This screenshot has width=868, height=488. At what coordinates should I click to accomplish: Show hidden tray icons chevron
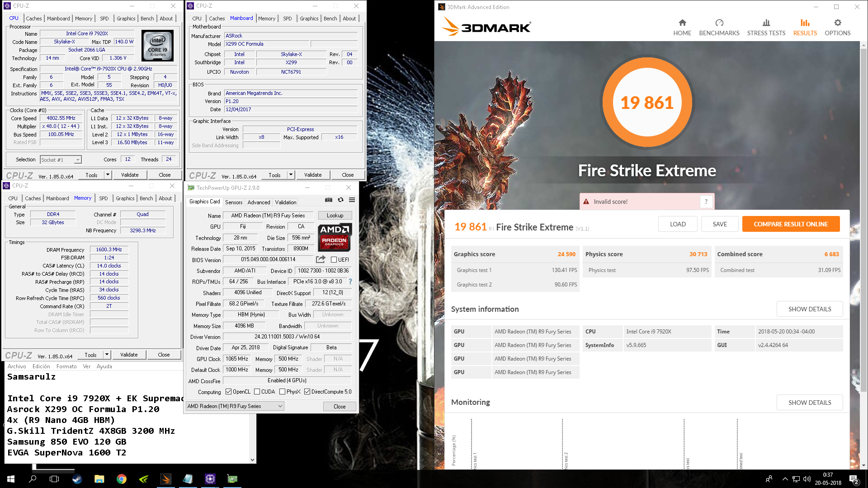pos(785,479)
